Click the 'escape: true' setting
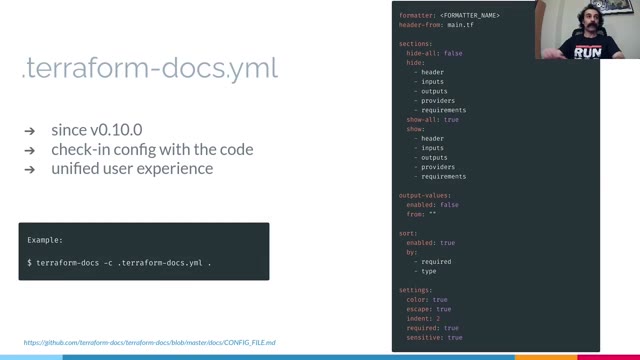Viewport: 640px width, 360px height. [x=429, y=309]
